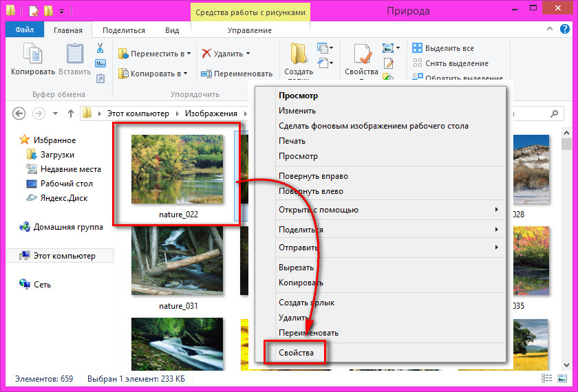Set image as desktop background
The height and width of the screenshot is (392, 578).
[374, 126]
